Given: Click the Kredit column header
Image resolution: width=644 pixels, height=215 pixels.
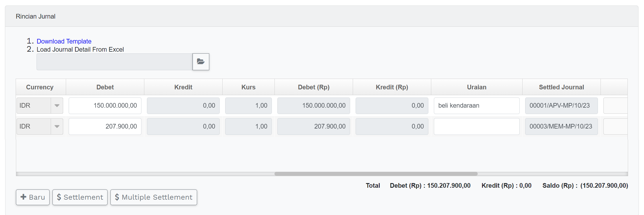Looking at the screenshot, I should coord(183,87).
